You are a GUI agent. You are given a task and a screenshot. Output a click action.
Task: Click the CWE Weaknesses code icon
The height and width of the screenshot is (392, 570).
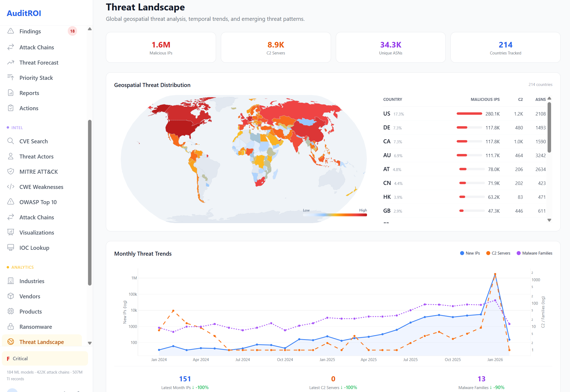click(11, 187)
